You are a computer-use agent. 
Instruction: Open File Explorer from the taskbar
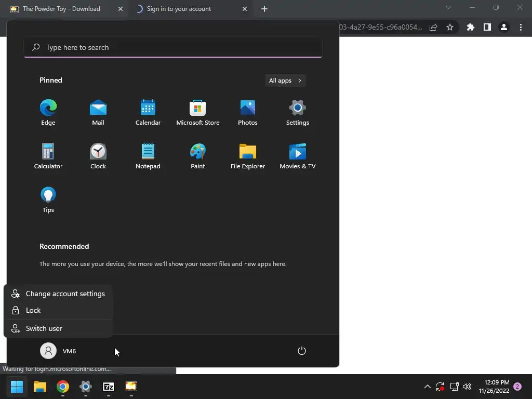(x=39, y=387)
